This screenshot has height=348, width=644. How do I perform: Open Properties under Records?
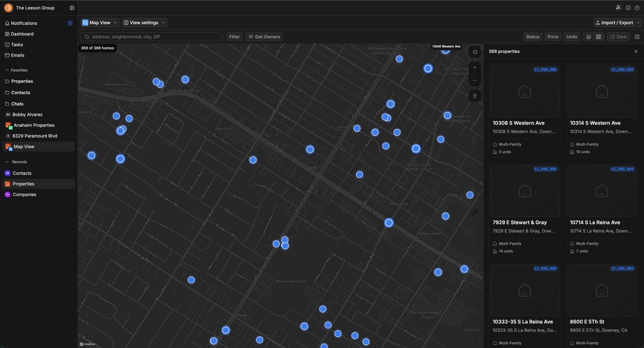coord(39,184)
